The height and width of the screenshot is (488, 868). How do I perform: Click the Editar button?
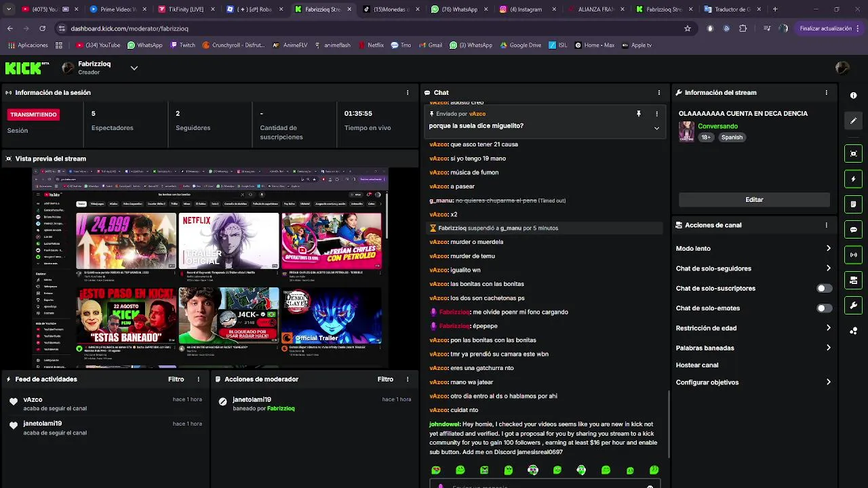click(x=754, y=200)
